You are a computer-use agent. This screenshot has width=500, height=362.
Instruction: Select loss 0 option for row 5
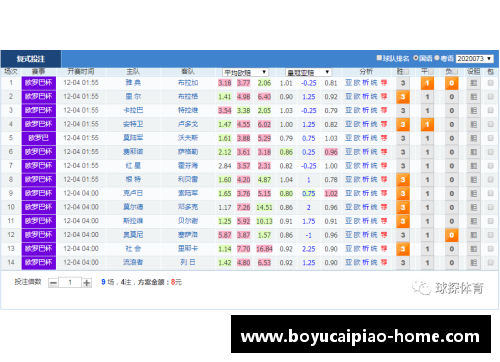[452, 138]
